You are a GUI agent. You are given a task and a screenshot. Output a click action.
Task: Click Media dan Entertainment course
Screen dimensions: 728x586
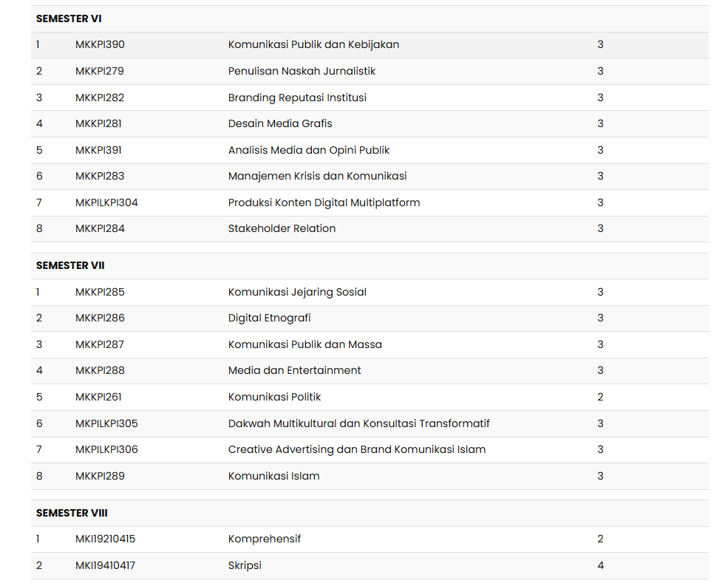point(294,370)
